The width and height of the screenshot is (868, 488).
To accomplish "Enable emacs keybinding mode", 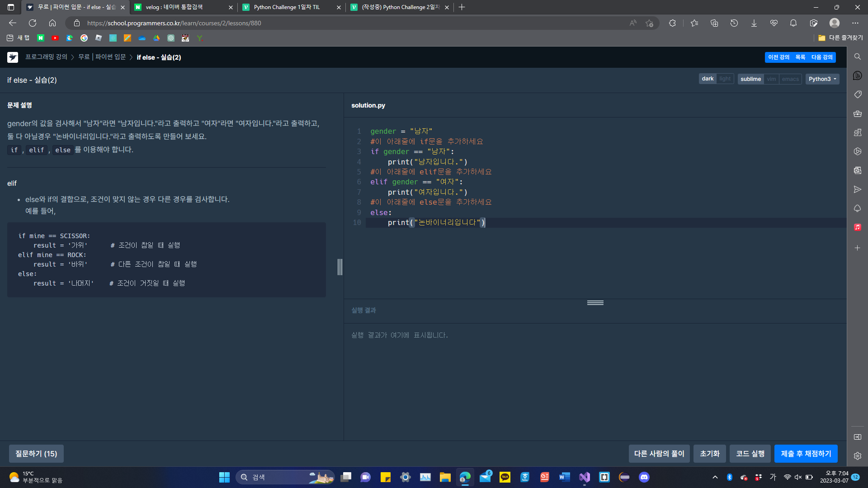I will [x=790, y=79].
